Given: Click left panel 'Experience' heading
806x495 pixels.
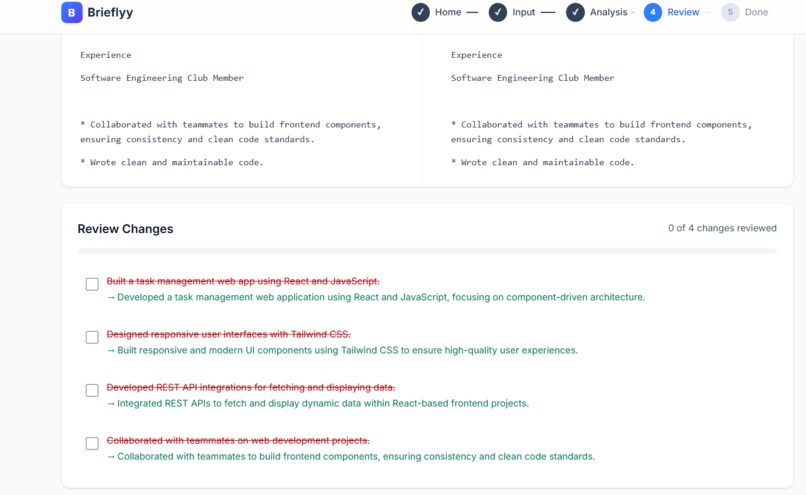Looking at the screenshot, I should 105,55.
